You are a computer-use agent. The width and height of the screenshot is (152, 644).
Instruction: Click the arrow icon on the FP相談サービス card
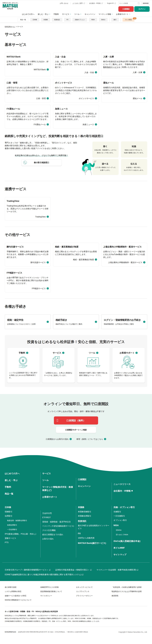(x=48, y=289)
